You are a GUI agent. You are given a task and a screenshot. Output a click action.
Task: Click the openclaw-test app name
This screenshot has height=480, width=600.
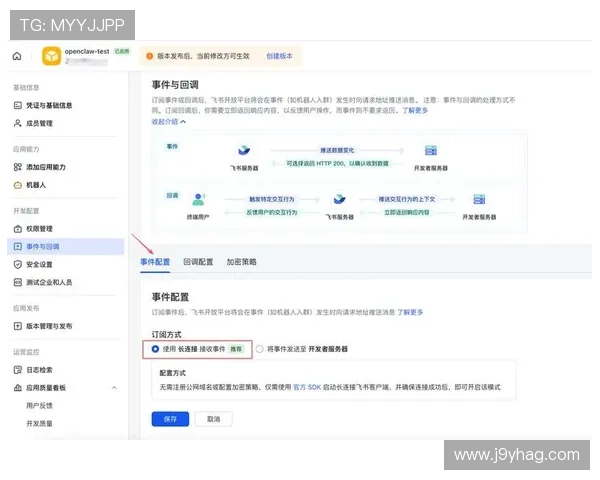tap(87, 51)
